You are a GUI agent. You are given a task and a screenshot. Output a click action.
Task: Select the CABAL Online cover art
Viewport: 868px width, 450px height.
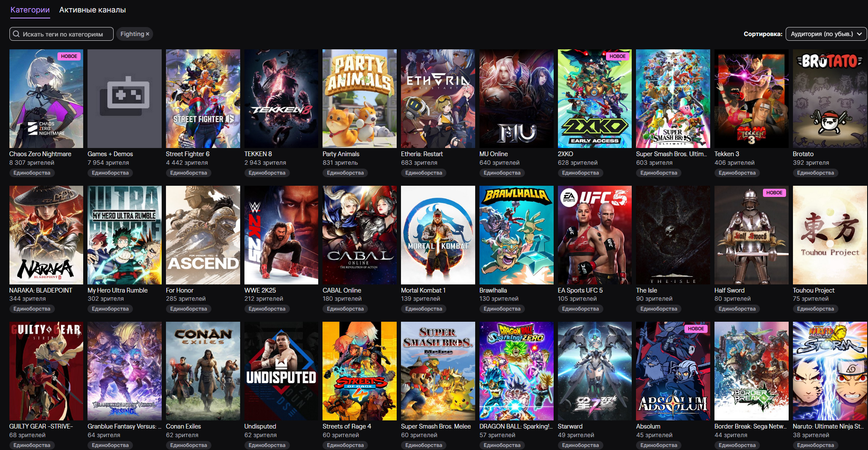[x=359, y=235]
